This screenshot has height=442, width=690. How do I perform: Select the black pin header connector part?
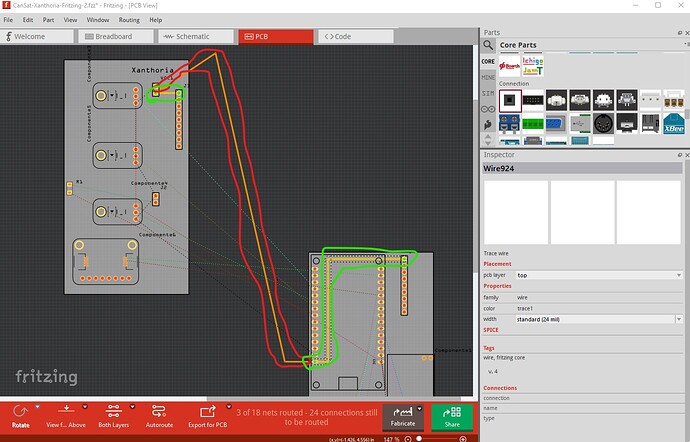point(533,101)
